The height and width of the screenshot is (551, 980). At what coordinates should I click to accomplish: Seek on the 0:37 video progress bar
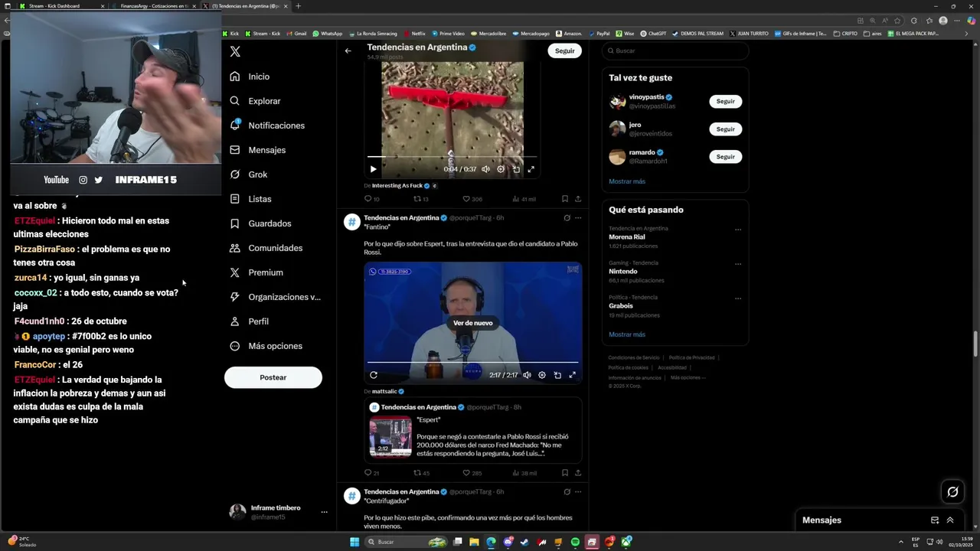click(452, 158)
